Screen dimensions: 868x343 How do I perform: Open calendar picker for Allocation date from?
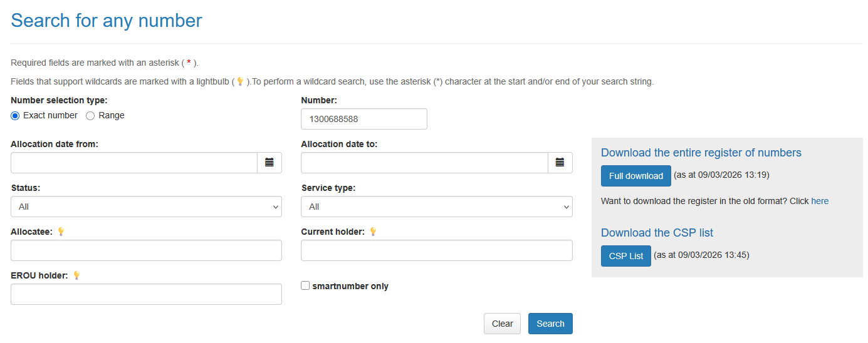point(269,163)
